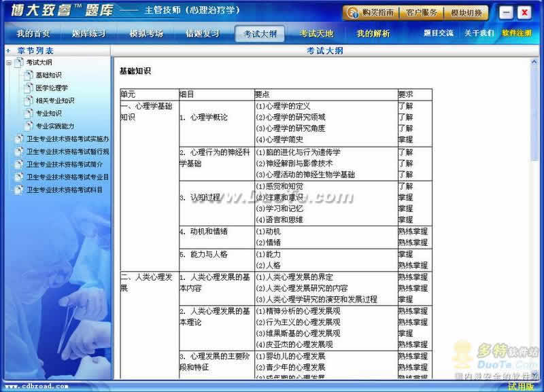This screenshot has height=392, width=544.
Task: Open 卫生专业技术资格考试科目 item
Action: pos(65,190)
